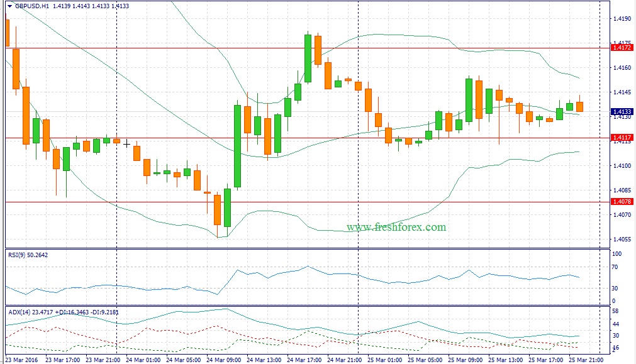
Task: Click the ADX scale value 58
Action: click(x=615, y=311)
